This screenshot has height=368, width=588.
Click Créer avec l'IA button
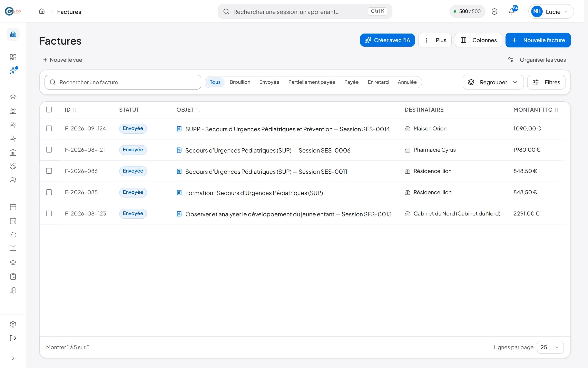pos(387,40)
